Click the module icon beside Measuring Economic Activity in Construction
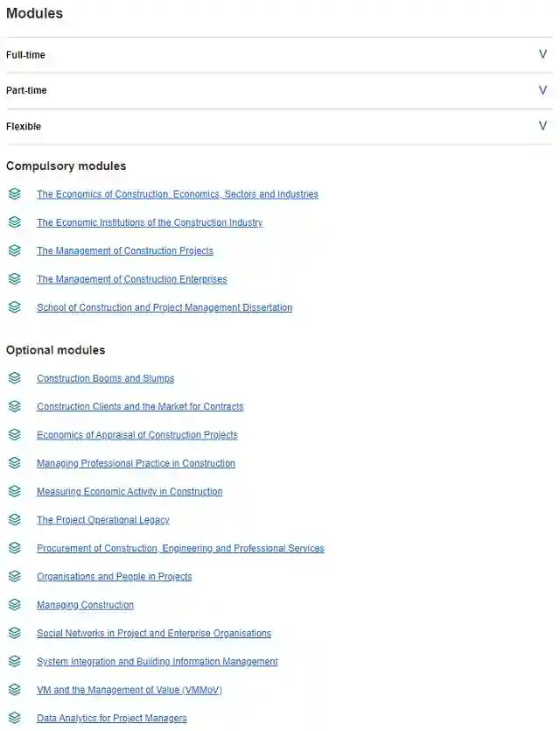 (14, 491)
